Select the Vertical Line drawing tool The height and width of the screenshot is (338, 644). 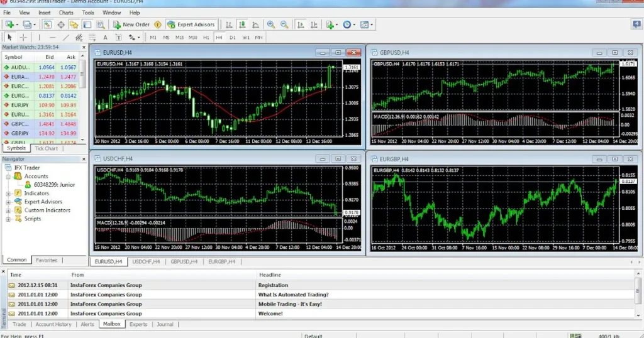(x=40, y=37)
